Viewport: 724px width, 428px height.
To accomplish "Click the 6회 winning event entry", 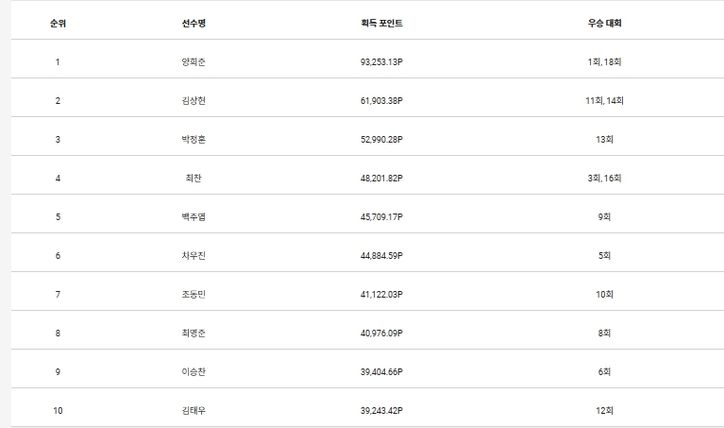I will pos(604,371).
